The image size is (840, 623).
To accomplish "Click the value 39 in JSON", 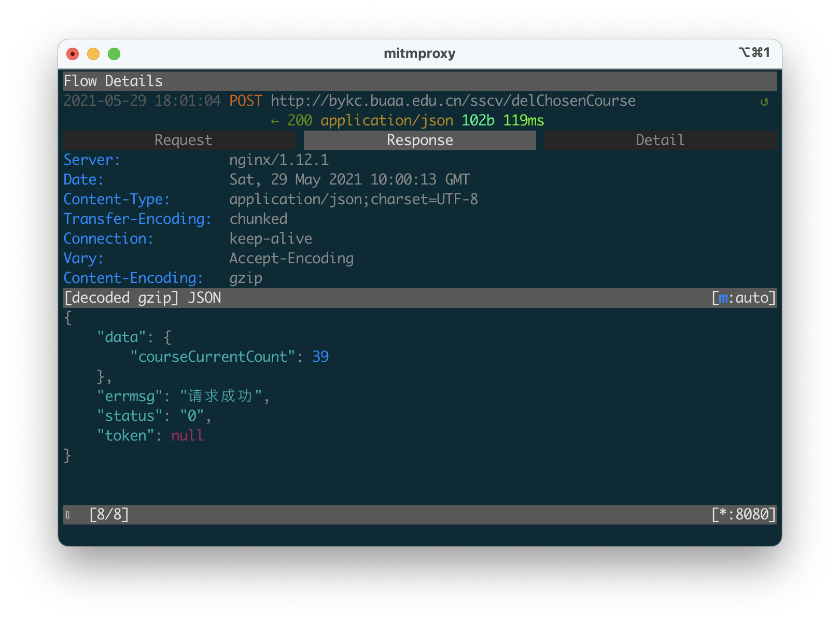I will click(320, 357).
